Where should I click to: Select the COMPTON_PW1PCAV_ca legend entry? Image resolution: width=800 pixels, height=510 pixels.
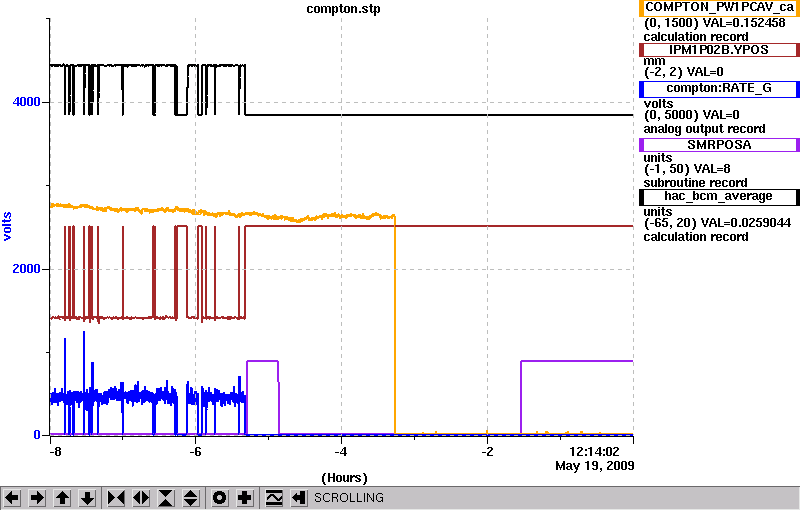(719, 8)
